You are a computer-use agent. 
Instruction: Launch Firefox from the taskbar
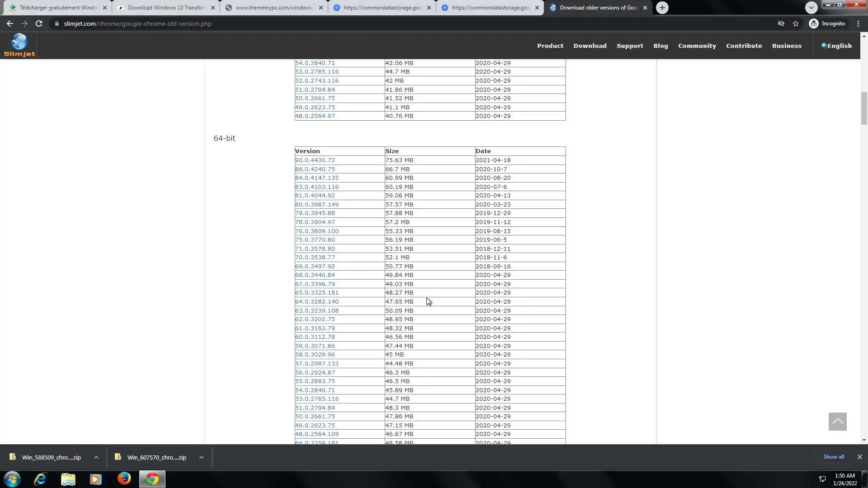click(124, 479)
